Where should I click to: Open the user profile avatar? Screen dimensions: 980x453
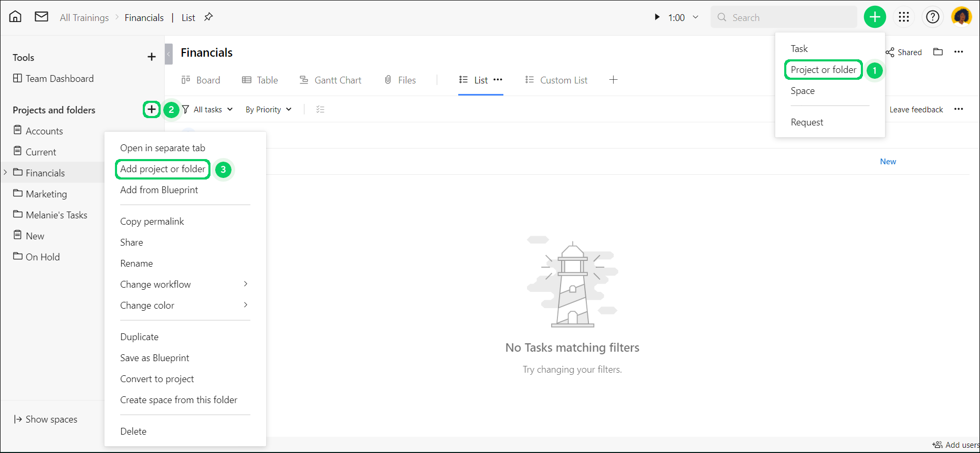point(962,17)
